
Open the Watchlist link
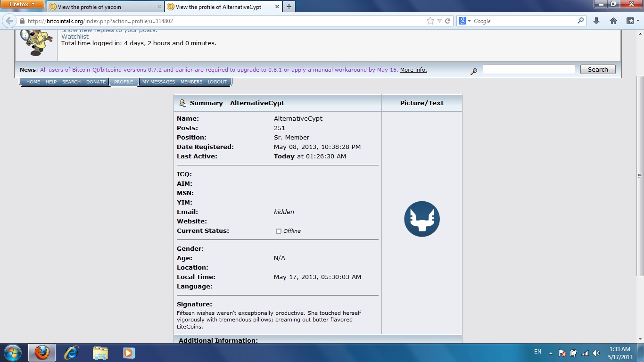[x=75, y=36]
